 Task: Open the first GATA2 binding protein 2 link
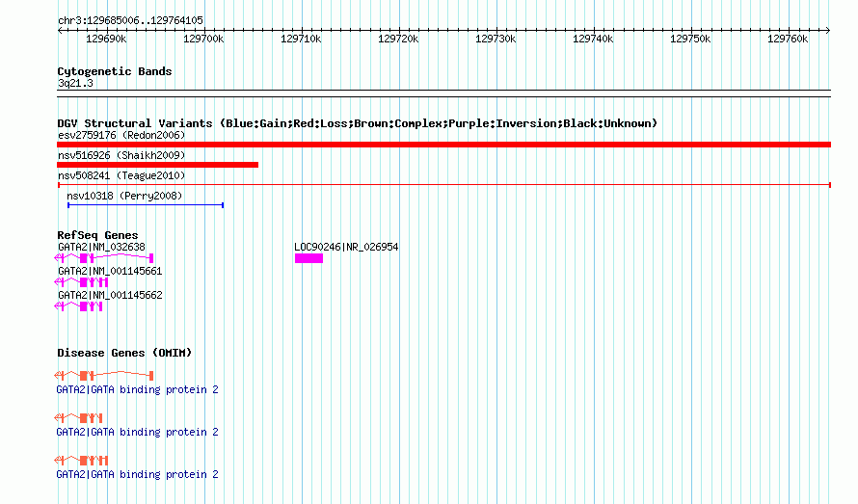[x=137, y=389]
